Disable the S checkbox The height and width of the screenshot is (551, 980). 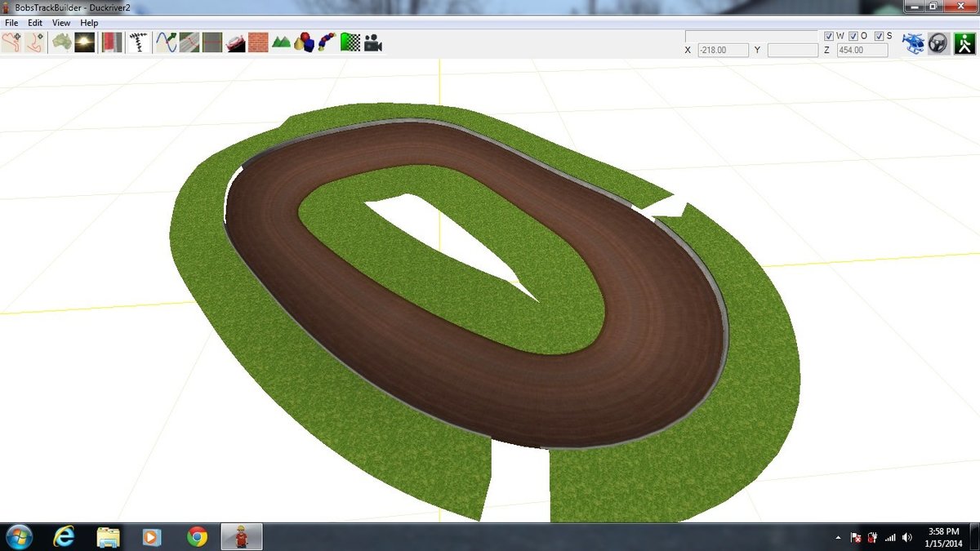pos(879,36)
